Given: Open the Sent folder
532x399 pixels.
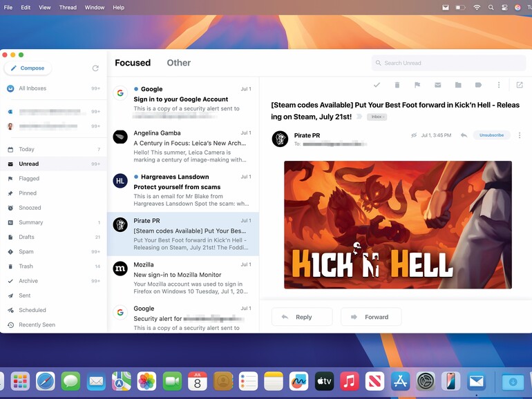Looking at the screenshot, I should pos(53,295).
